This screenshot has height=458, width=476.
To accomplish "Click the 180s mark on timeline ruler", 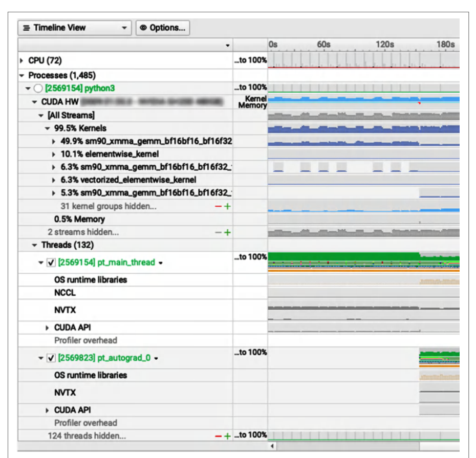I will coord(446,45).
